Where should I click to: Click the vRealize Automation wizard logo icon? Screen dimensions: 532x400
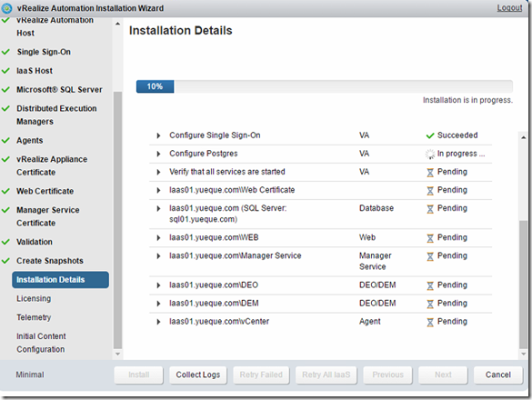pos(6,8)
